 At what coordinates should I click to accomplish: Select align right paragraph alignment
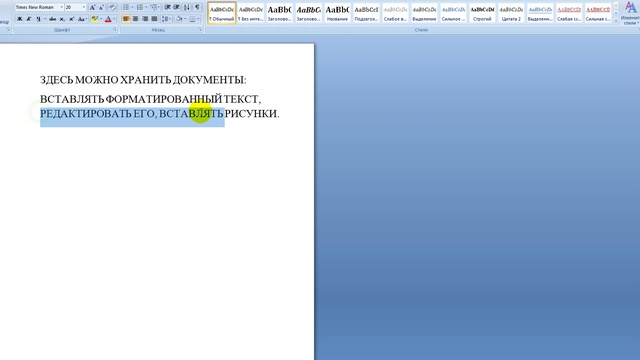point(145,19)
